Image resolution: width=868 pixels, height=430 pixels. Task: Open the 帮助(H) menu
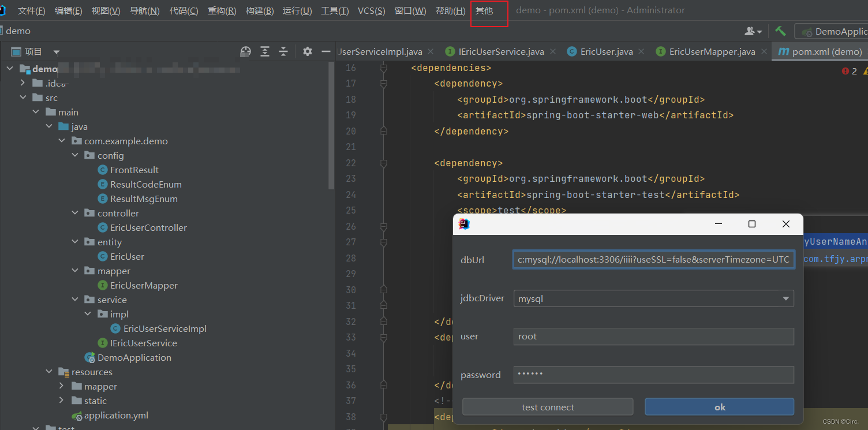point(450,11)
